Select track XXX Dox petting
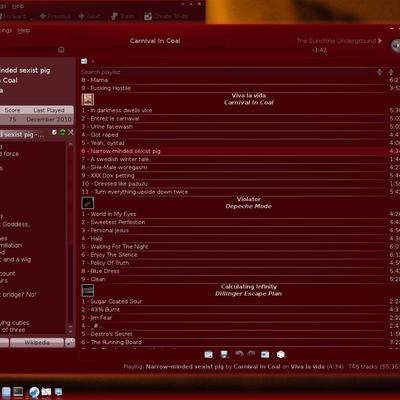This screenshot has height=400, width=400. tap(240, 176)
